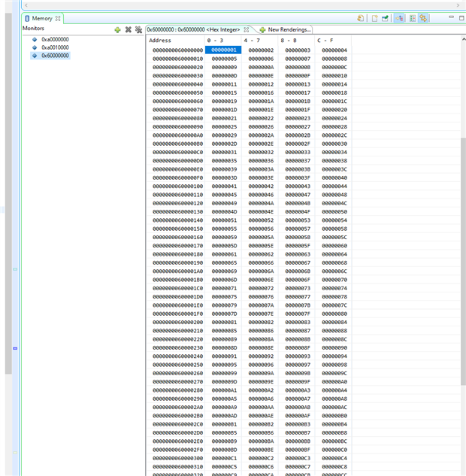Select the highlighted cell 00000001

(x=223, y=50)
